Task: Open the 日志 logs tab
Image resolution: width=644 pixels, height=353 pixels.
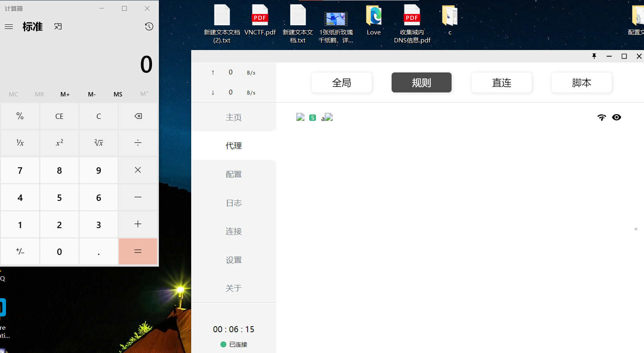Action: coord(234,203)
